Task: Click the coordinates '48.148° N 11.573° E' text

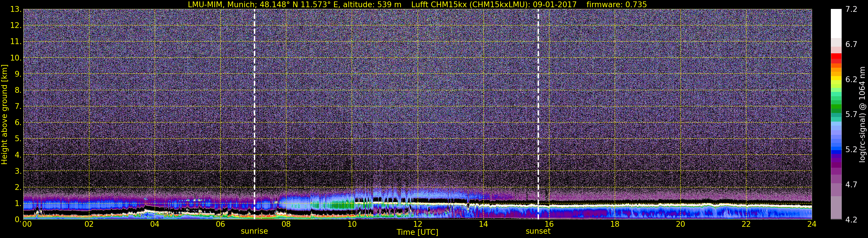Action: [300, 4]
